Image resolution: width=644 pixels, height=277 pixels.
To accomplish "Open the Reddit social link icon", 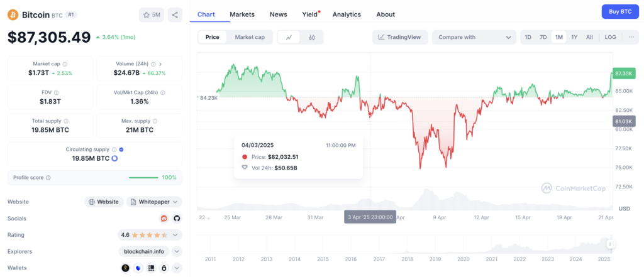I will coord(164,219).
